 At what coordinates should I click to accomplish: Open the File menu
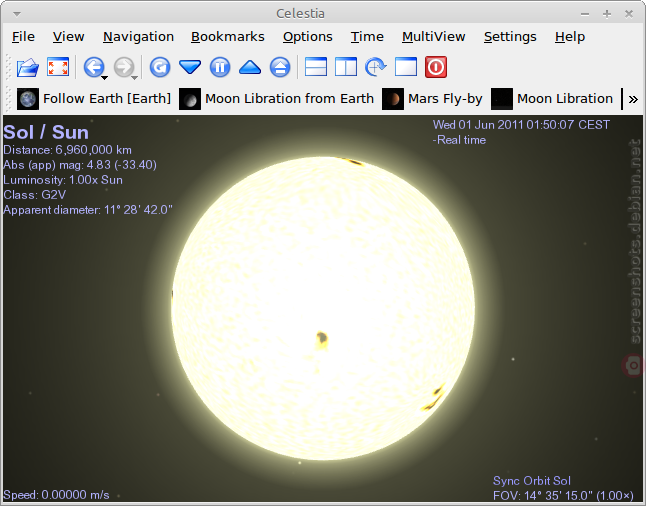(23, 37)
